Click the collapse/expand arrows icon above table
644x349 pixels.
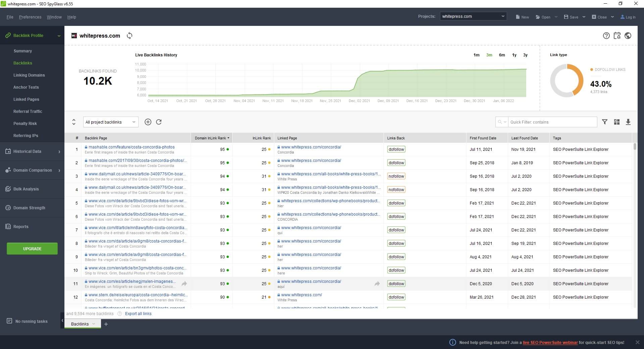click(74, 122)
